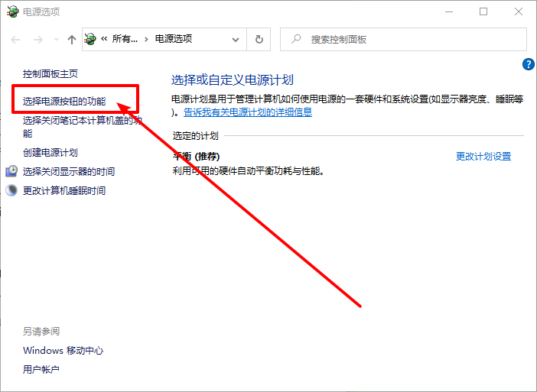The width and height of the screenshot is (537, 392).
Task: Open 告诉我有关电源计划的详细信息 link
Action: click(247, 112)
